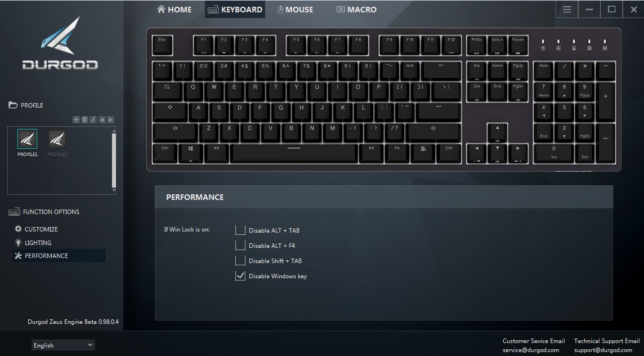Add a new profile with plus icon
This screenshot has height=356, width=644.
coord(76,119)
